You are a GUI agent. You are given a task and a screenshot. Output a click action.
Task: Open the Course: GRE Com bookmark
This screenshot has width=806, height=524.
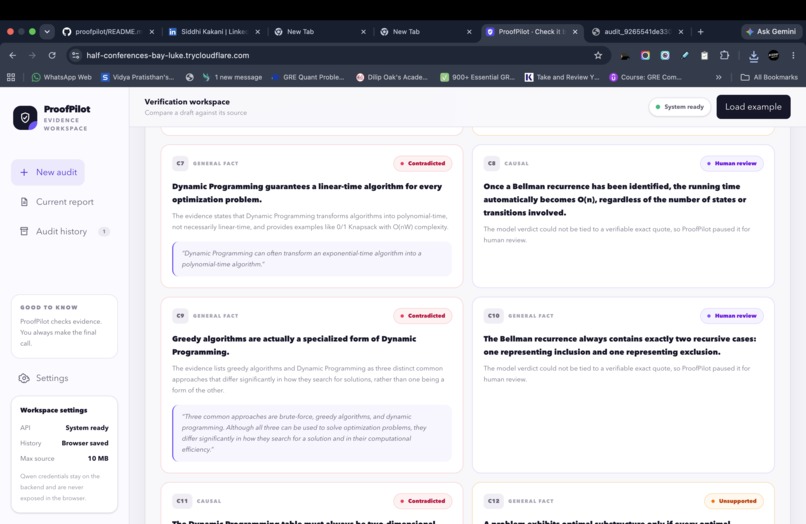tap(646, 78)
